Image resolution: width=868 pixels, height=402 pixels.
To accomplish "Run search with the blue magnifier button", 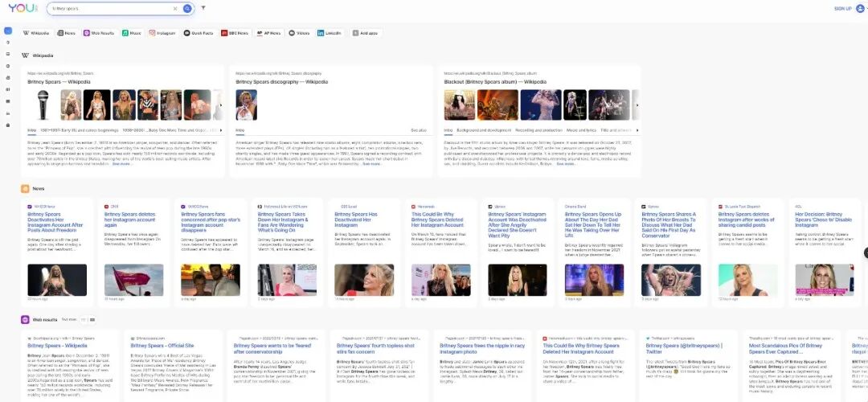I will pos(187,8).
